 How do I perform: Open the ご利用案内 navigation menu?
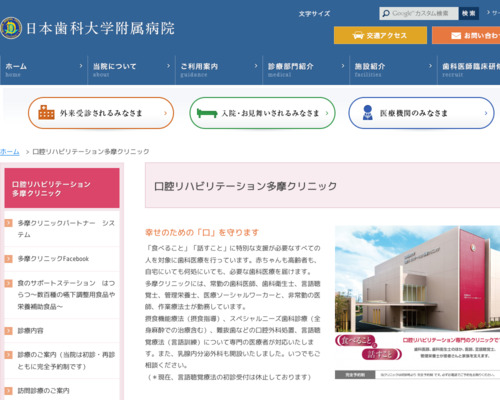click(219, 70)
